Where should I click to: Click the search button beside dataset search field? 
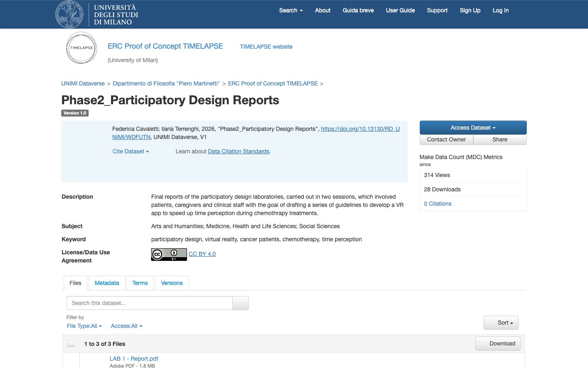click(241, 303)
